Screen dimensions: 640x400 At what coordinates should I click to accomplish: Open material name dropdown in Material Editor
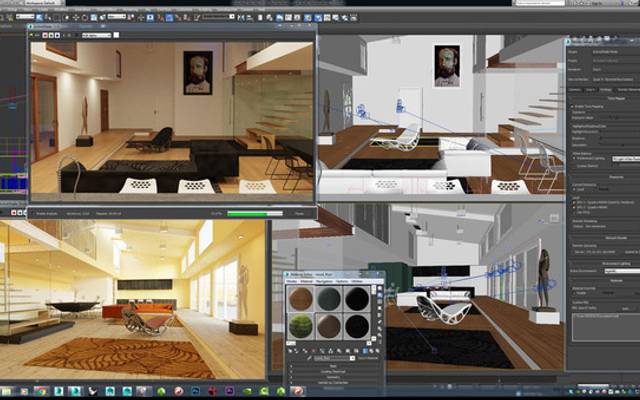click(335, 358)
